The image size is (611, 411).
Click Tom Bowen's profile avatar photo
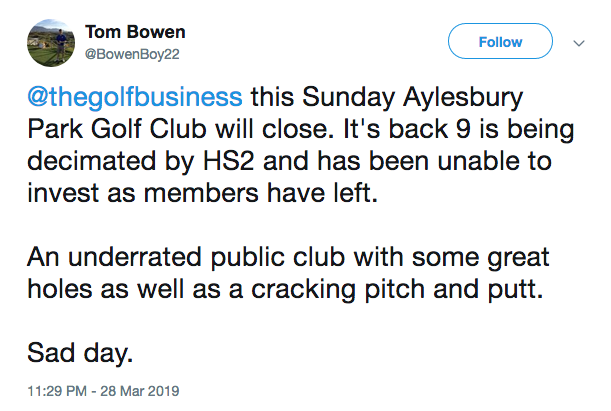[48, 45]
